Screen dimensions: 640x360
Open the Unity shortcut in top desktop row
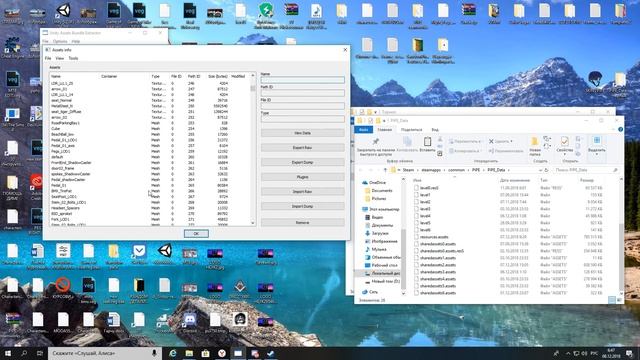click(63, 11)
